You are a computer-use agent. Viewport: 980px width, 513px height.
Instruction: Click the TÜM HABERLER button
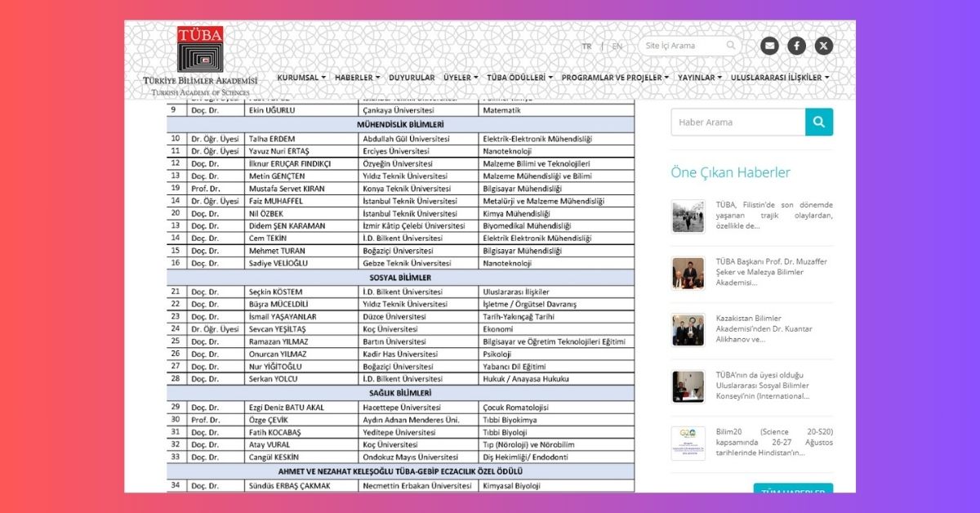[x=792, y=490]
